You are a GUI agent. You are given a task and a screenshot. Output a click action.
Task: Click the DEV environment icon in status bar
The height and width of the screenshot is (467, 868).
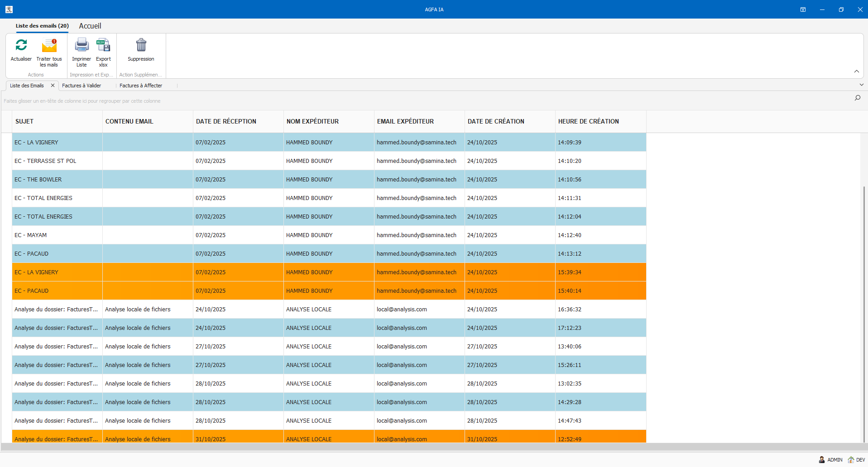click(851, 460)
